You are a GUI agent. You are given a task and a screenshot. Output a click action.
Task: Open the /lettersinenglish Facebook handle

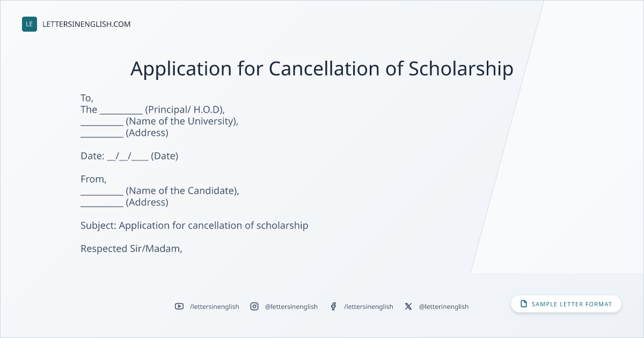click(x=369, y=307)
